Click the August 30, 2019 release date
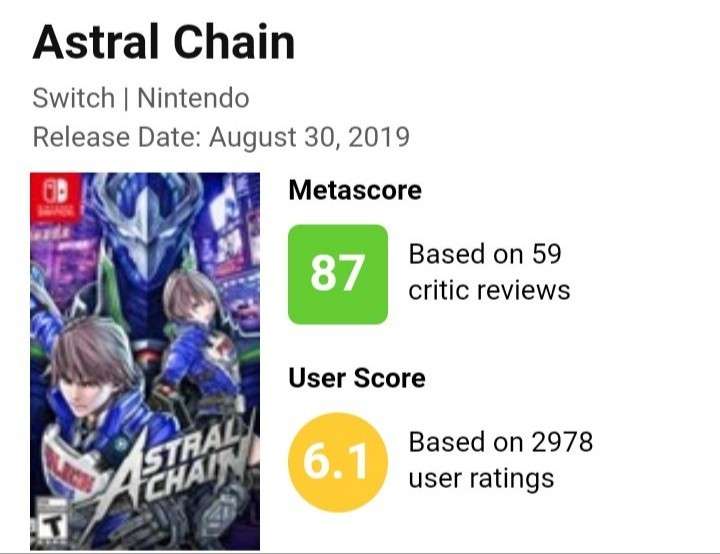This screenshot has height=554, width=720. 309,137
